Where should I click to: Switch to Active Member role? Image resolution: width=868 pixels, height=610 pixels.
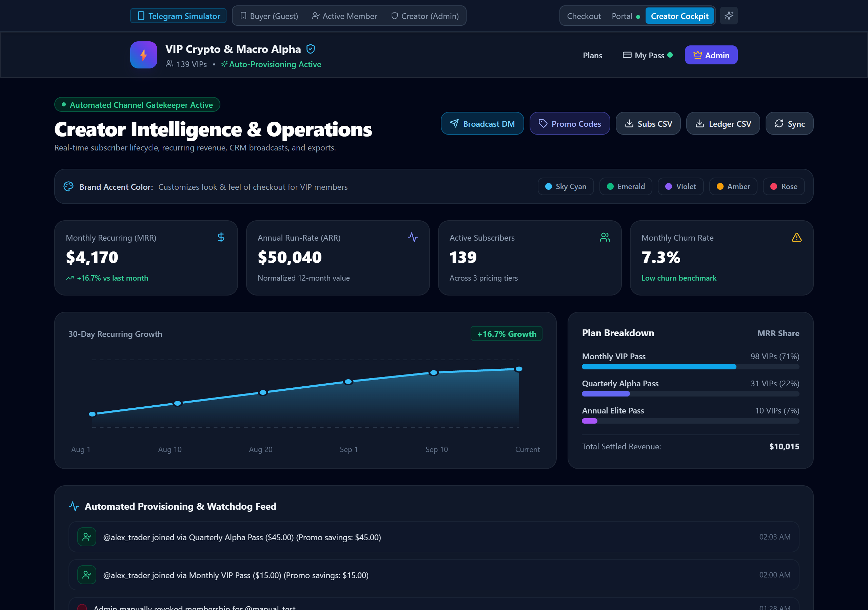[x=344, y=16]
